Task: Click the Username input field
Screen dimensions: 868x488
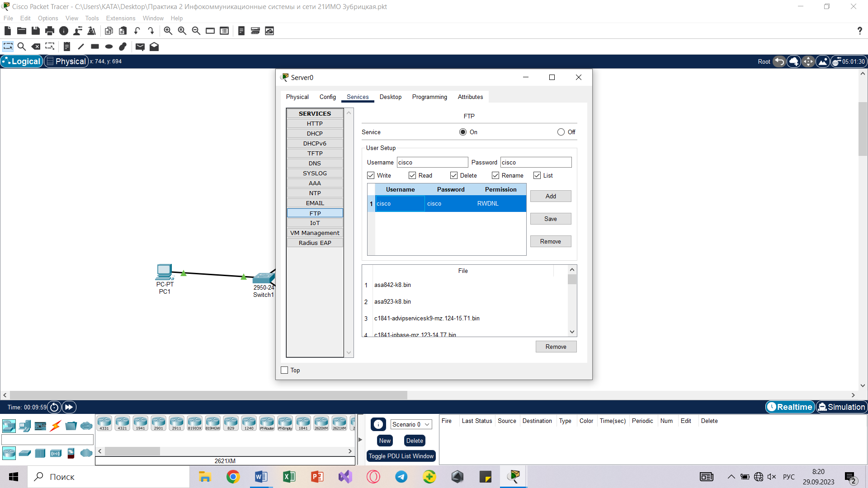Action: pos(432,162)
